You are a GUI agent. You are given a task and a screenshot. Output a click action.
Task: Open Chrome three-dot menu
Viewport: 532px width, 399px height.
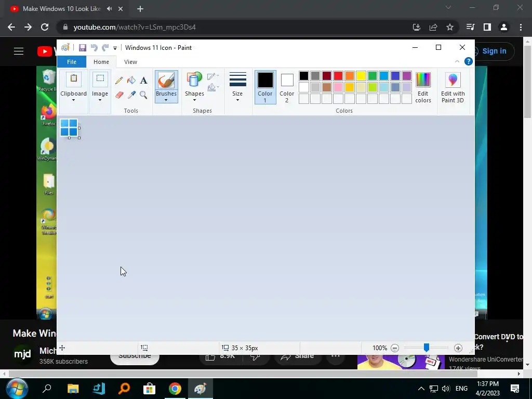521,27
